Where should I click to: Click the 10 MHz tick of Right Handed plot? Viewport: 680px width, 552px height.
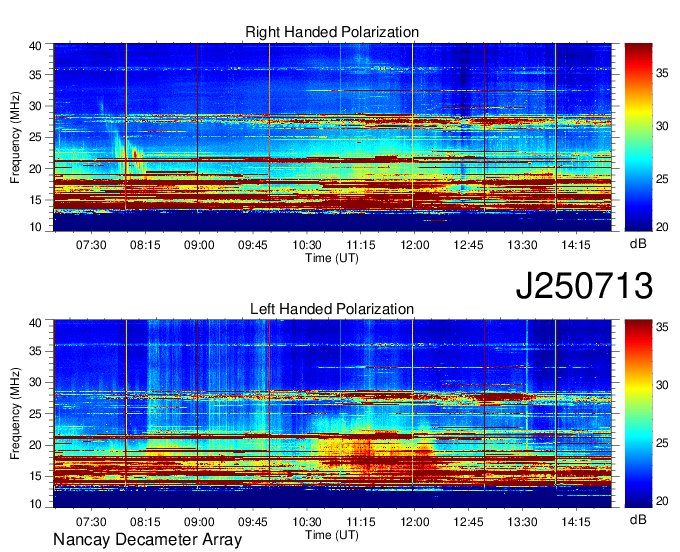point(35,227)
